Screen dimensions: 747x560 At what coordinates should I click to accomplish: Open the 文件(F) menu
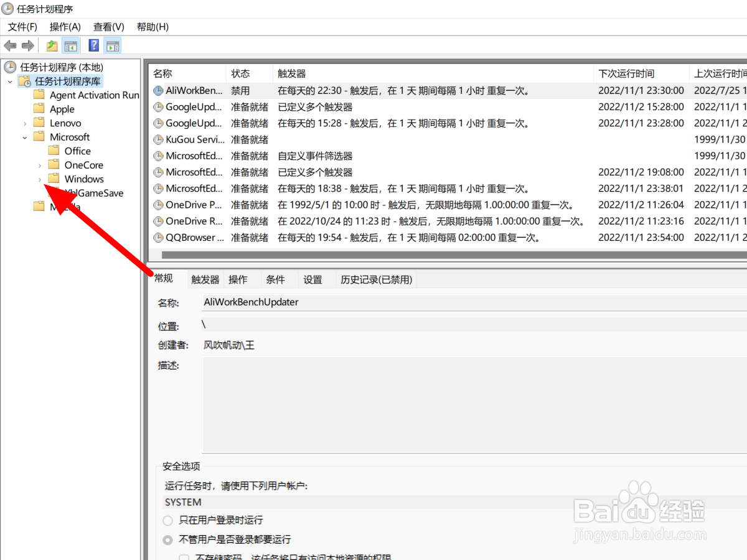click(x=22, y=27)
